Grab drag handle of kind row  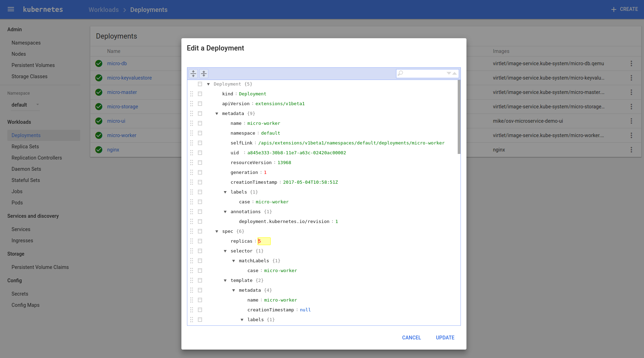pos(192,94)
